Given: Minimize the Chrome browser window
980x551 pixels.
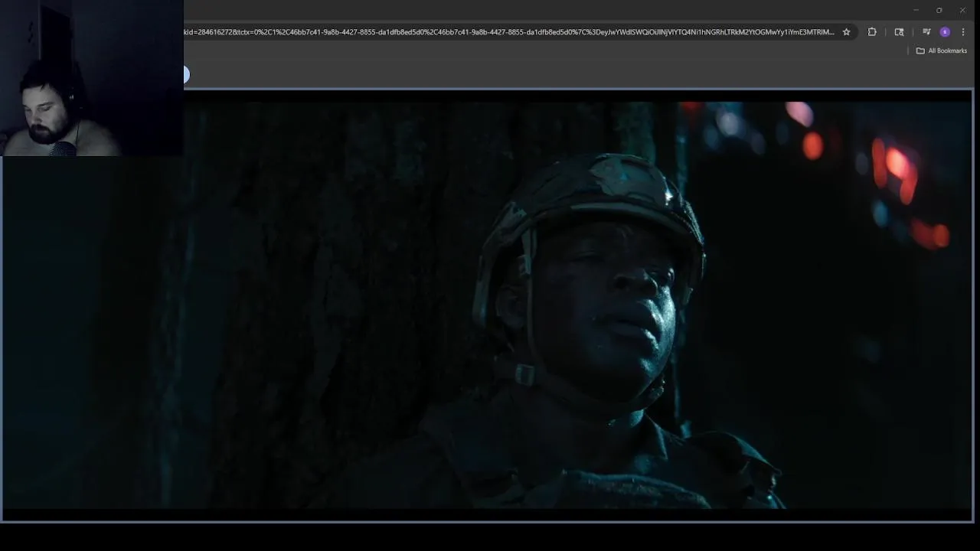Looking at the screenshot, I should coord(916,10).
